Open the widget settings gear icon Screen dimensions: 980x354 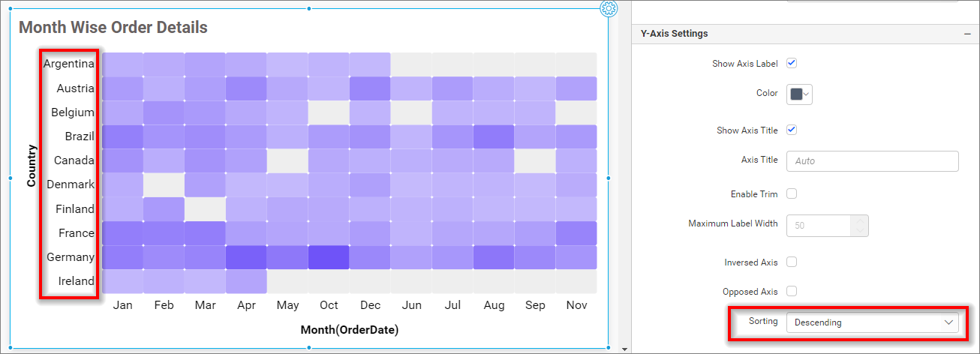[609, 8]
